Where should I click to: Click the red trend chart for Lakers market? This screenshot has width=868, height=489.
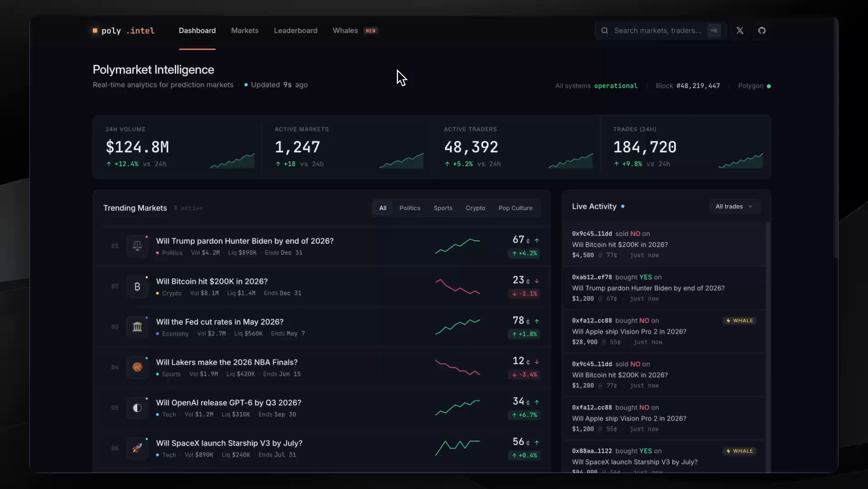coord(458,367)
